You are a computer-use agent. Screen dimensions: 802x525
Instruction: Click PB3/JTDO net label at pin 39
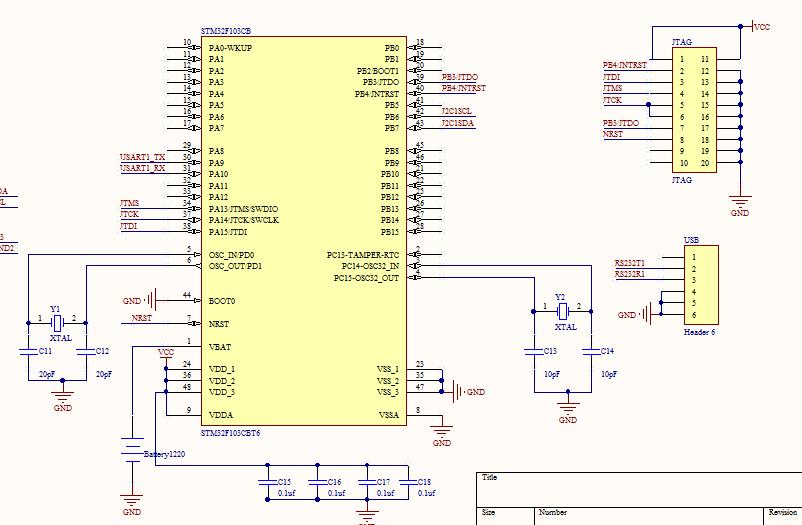(460, 77)
